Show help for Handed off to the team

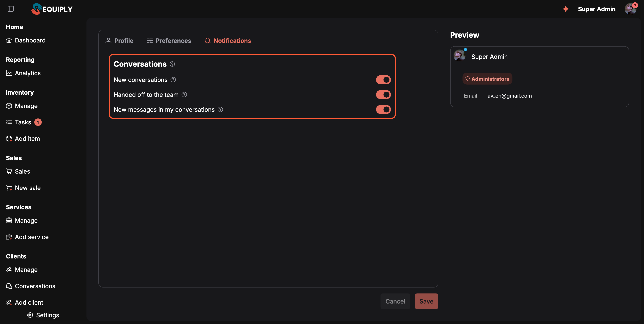[184, 95]
